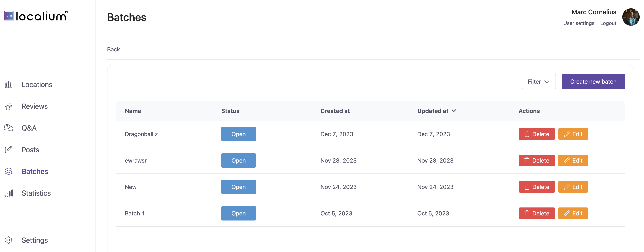Create new batch
The image size is (644, 252).
tap(593, 82)
